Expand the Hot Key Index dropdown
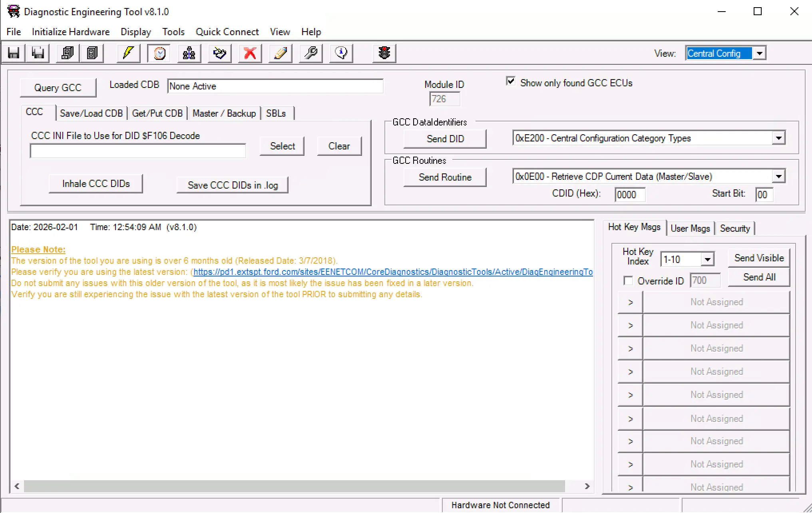Viewport: 812px width, 513px height. point(707,259)
